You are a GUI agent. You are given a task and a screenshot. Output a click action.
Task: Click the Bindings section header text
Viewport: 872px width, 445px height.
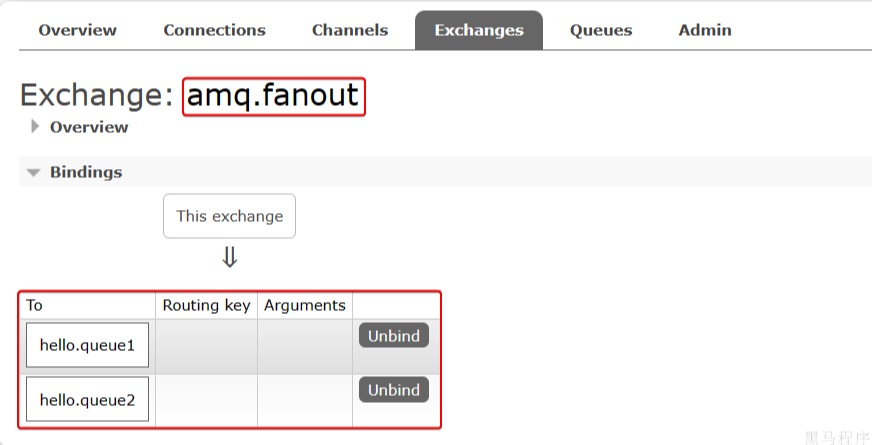86,172
